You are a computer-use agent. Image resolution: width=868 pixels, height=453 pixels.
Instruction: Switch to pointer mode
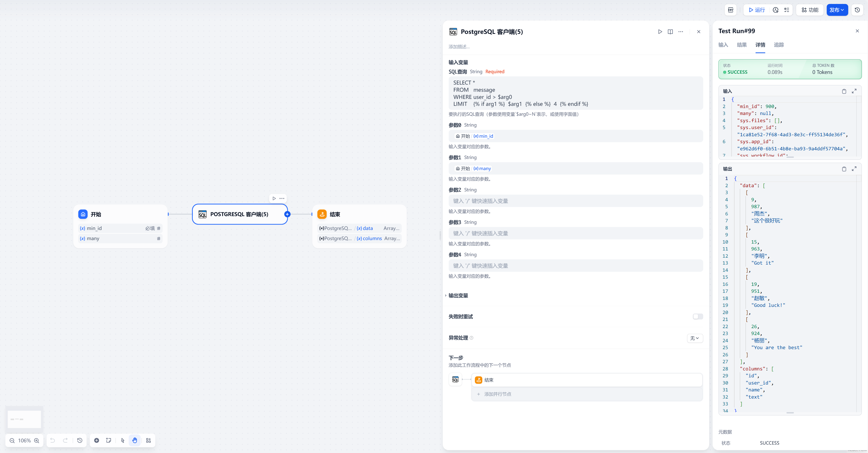pos(123,441)
